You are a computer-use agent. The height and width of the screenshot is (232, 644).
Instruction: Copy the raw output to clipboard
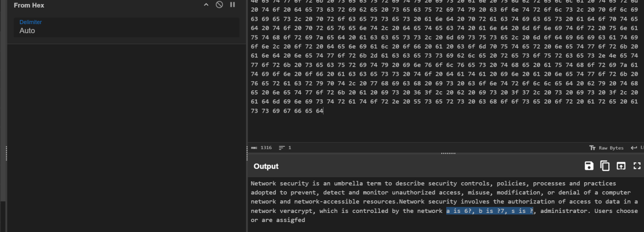pyautogui.click(x=605, y=166)
